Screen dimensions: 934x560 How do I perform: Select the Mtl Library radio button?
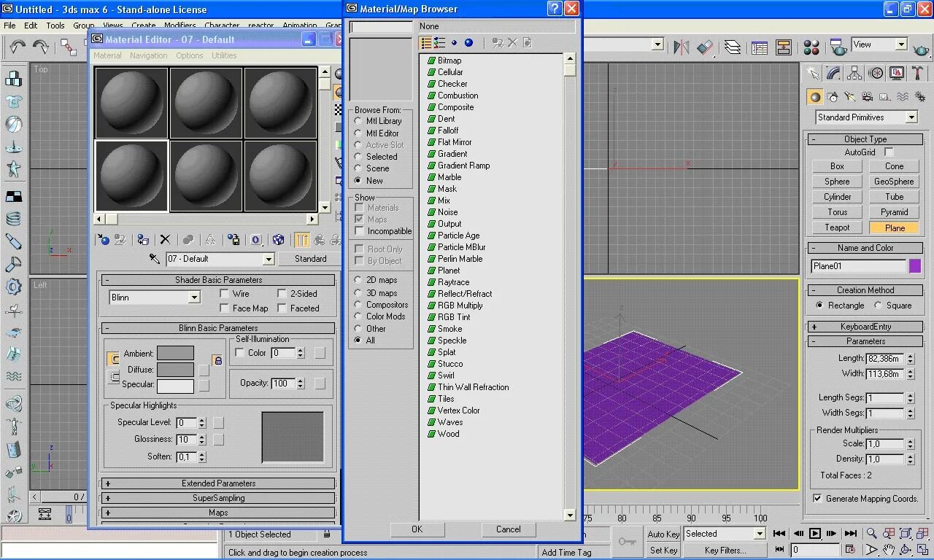tap(358, 121)
